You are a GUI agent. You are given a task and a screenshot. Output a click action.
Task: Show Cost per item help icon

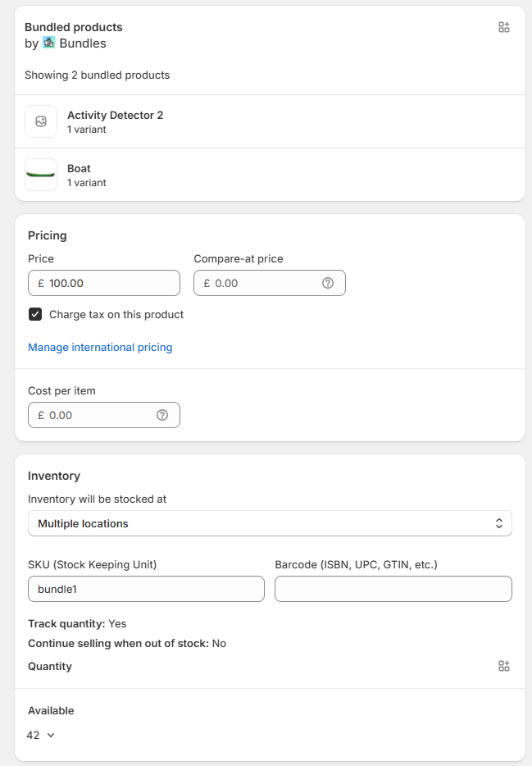point(162,415)
